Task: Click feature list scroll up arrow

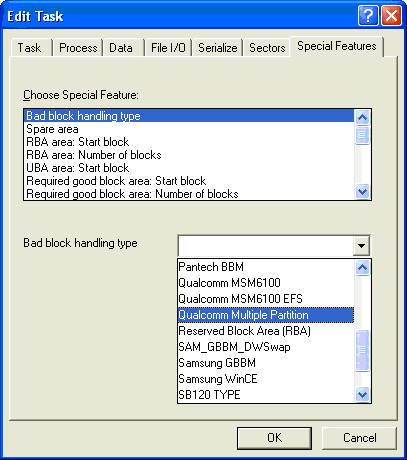Action: point(362,117)
